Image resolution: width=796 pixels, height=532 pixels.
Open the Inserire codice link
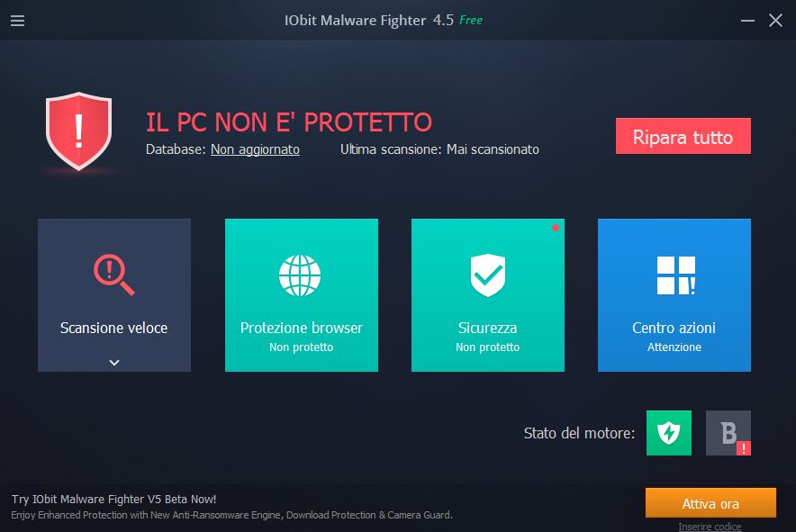click(x=710, y=527)
